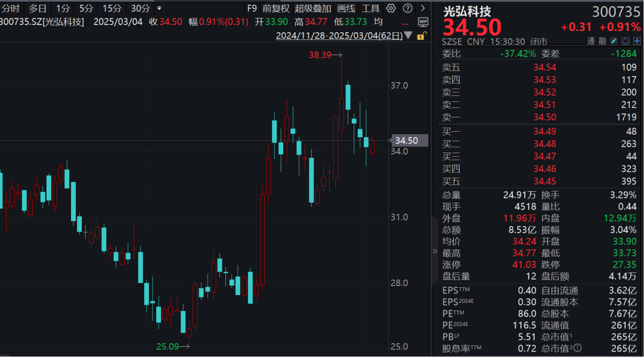The image size is (644, 357).
Task: Click the right arrow at toolbar end
Action: (x=423, y=8)
